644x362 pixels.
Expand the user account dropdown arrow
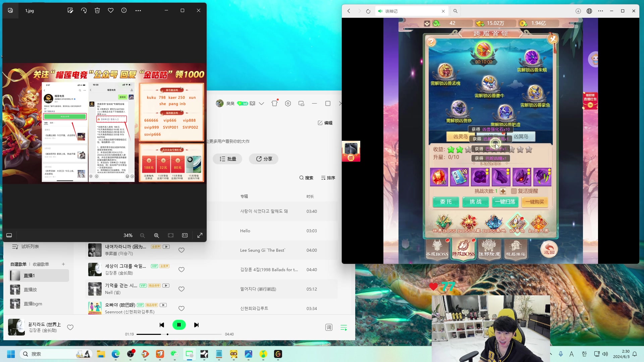tap(262, 104)
